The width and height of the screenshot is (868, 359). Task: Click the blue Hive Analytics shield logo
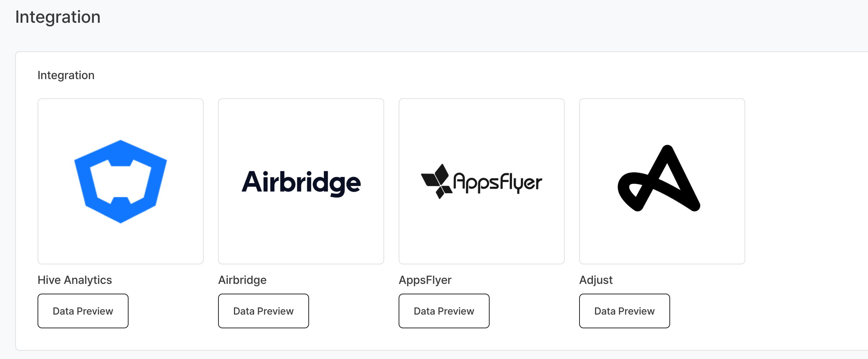click(121, 181)
